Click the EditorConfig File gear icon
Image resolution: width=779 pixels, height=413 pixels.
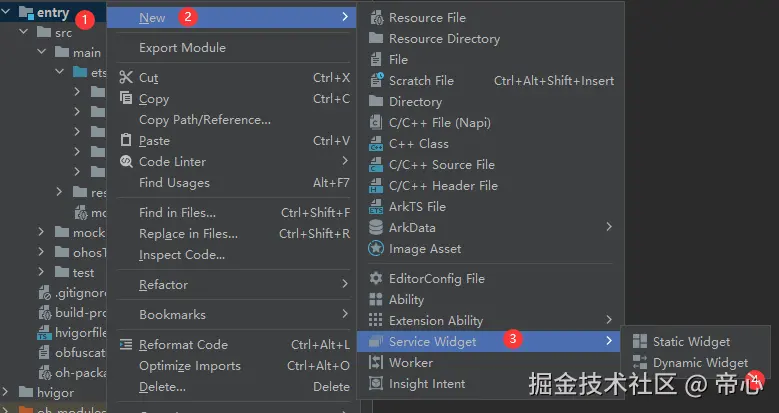[x=376, y=278]
